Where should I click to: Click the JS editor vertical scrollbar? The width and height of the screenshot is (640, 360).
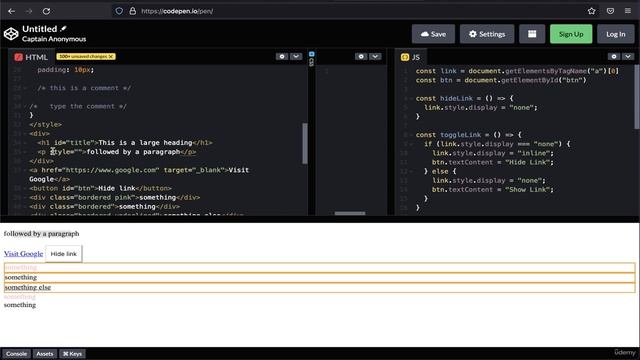tap(637, 97)
